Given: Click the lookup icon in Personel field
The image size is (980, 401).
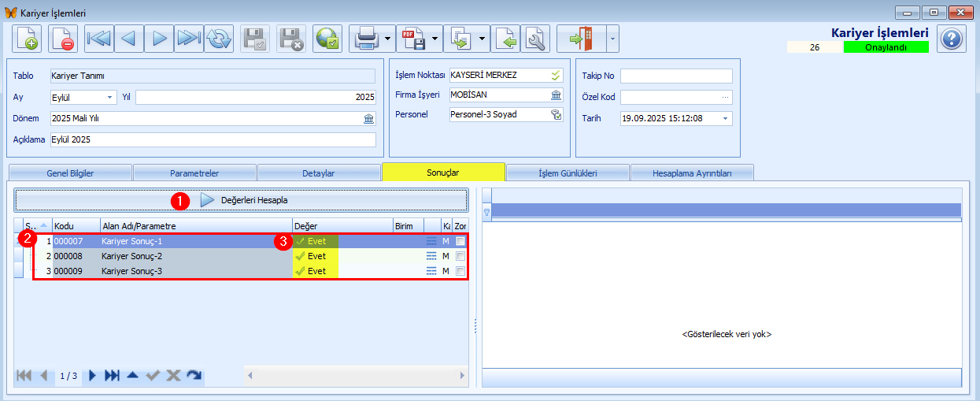Looking at the screenshot, I should pos(556,115).
